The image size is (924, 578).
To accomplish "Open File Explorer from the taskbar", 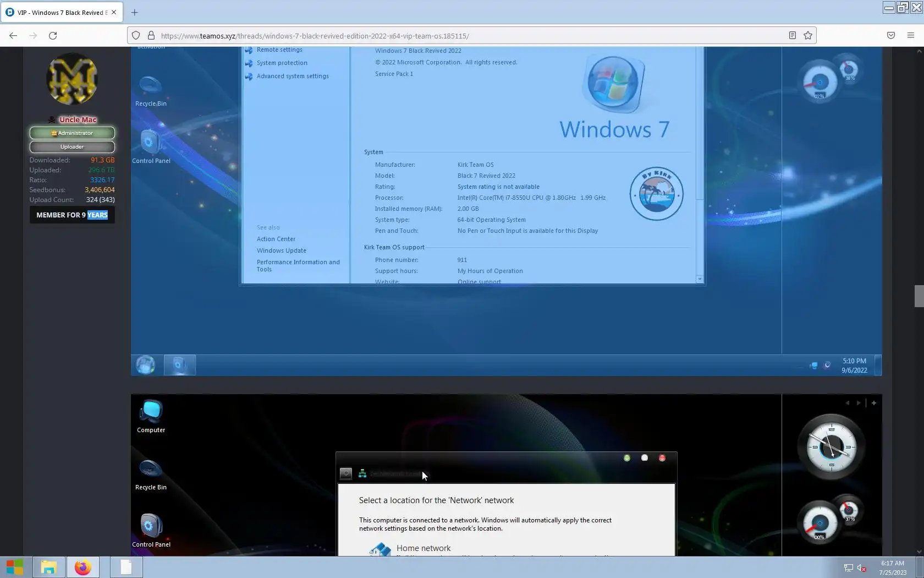I will click(48, 567).
